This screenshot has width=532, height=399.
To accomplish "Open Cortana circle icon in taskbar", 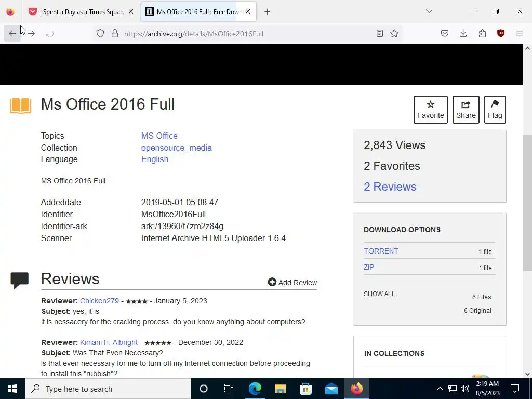I will point(203,389).
